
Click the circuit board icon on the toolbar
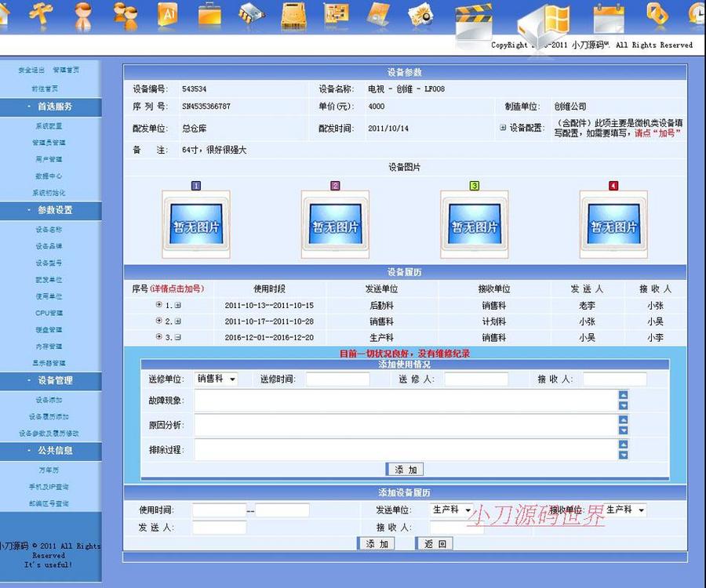(337, 14)
